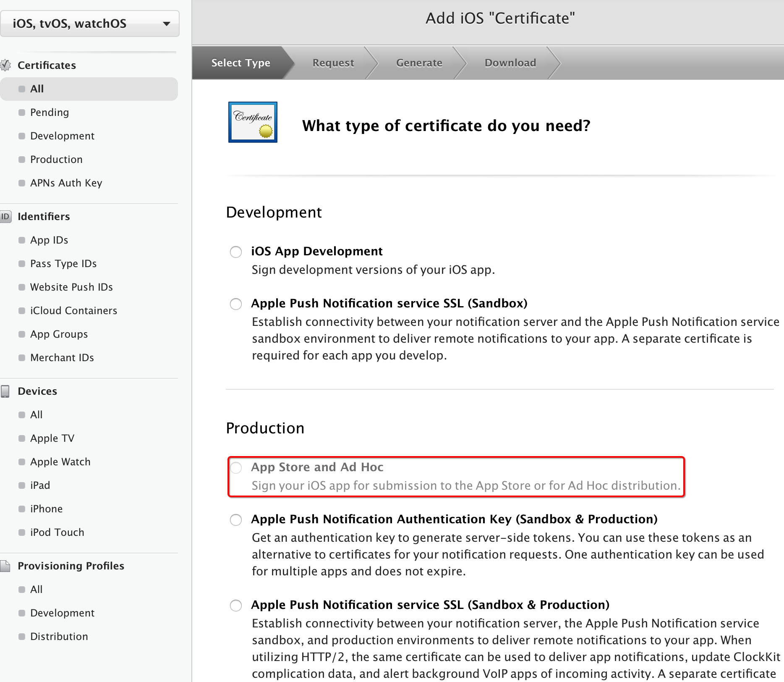Open Production certificates list
The height and width of the screenshot is (682, 784).
point(56,159)
